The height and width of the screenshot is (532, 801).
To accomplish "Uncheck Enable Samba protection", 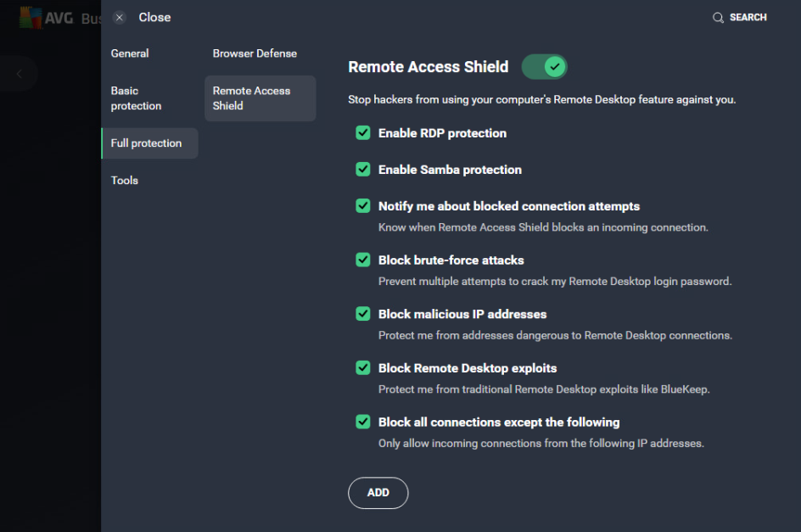I will pyautogui.click(x=363, y=169).
